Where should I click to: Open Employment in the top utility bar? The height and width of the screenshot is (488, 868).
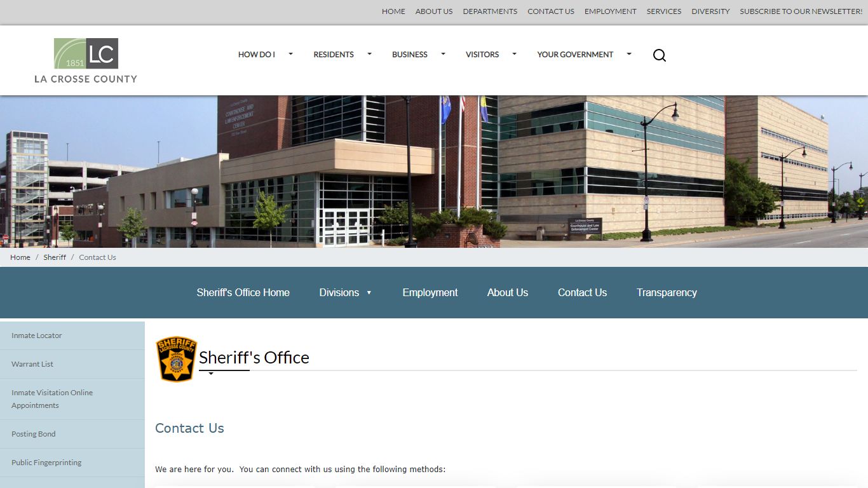[611, 11]
